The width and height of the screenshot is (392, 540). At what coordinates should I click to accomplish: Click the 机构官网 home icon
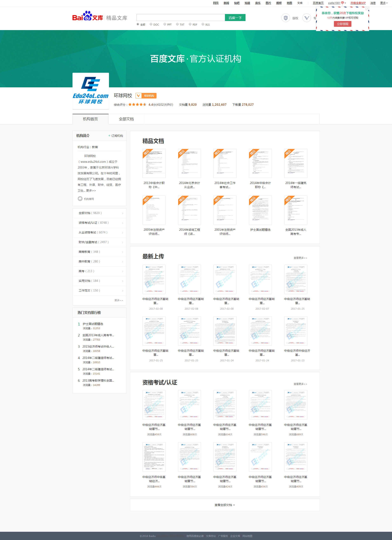pyautogui.click(x=80, y=199)
